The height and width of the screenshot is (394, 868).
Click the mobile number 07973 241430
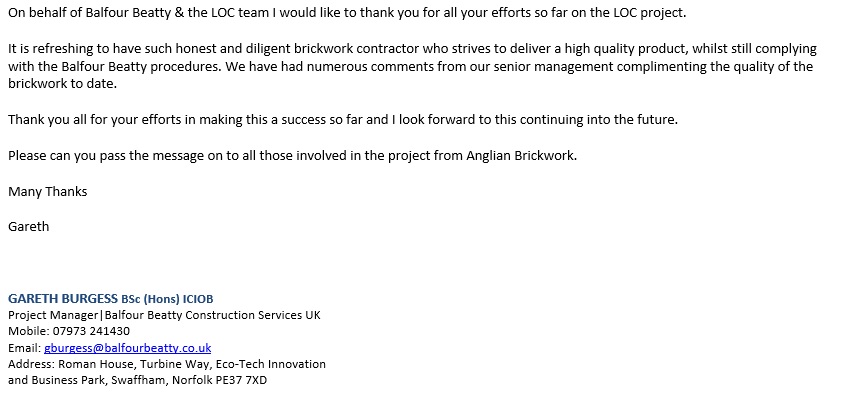coord(91,331)
